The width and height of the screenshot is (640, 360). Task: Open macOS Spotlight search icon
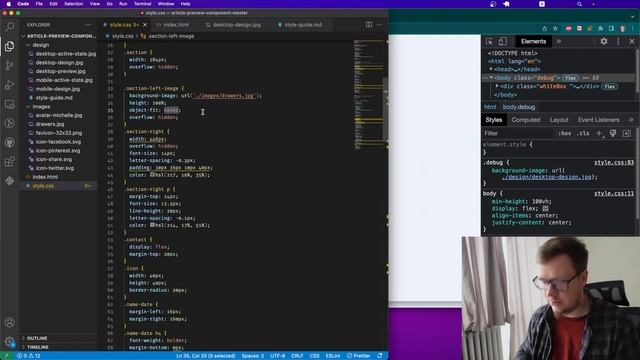click(579, 4)
